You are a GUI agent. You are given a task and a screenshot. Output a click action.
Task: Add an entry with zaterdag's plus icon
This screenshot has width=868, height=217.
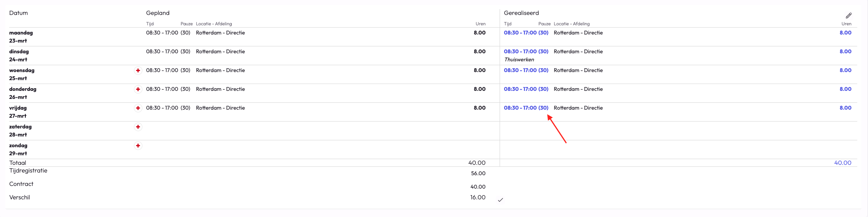pyautogui.click(x=138, y=127)
